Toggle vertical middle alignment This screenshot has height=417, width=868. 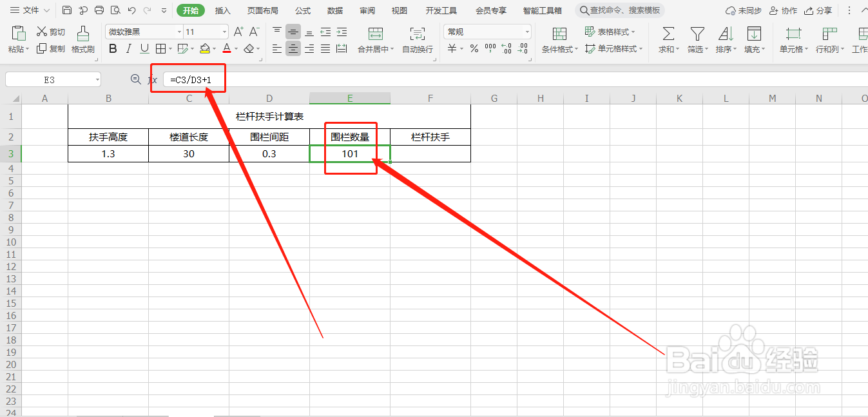pyautogui.click(x=293, y=32)
